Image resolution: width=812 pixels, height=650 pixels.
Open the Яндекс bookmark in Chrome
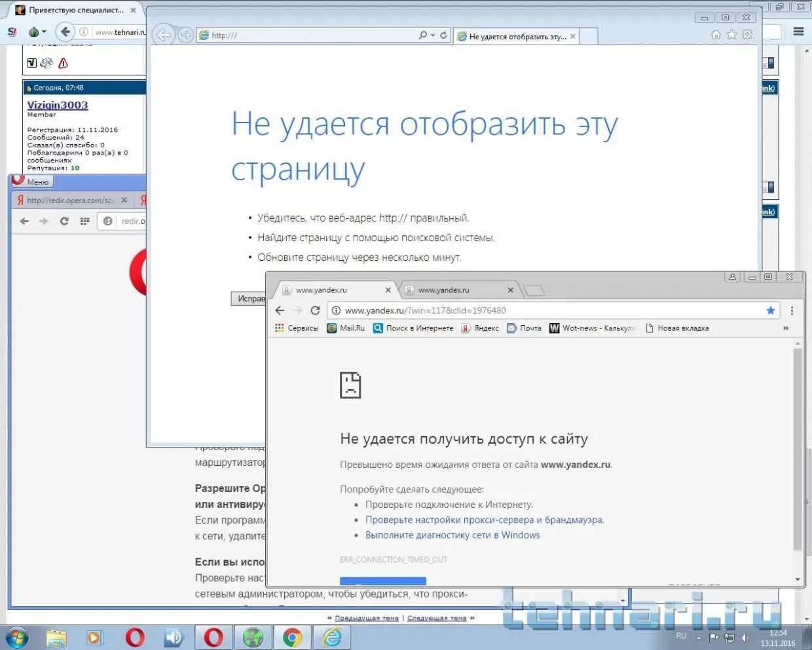(x=480, y=328)
